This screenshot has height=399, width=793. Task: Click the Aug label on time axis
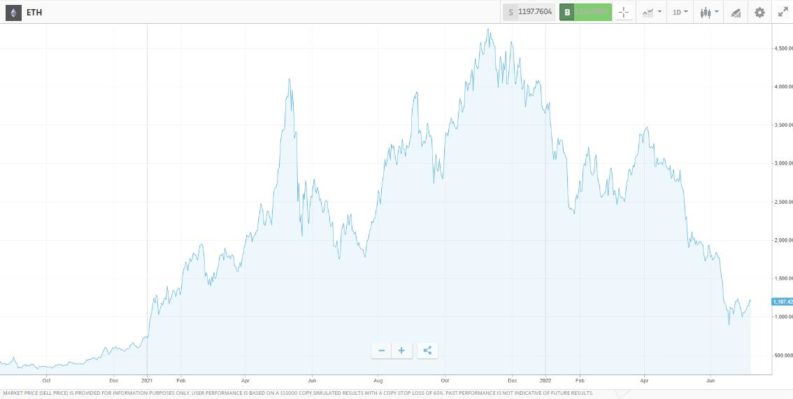click(378, 380)
